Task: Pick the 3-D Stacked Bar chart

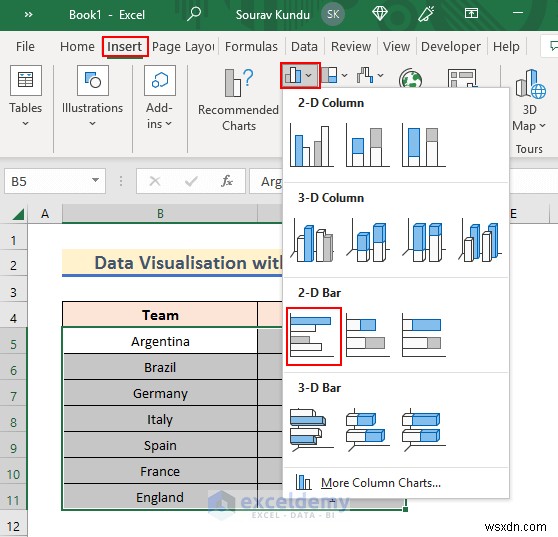Action: coord(368,430)
